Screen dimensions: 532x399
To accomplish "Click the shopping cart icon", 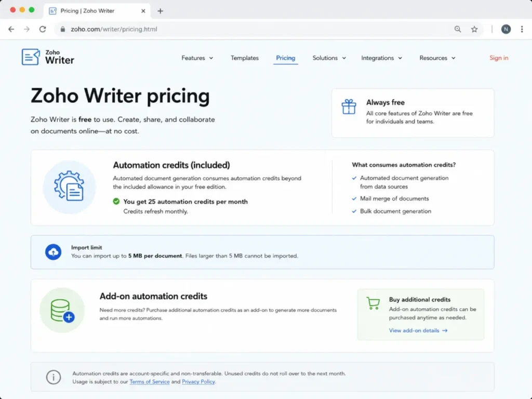I will point(373,303).
